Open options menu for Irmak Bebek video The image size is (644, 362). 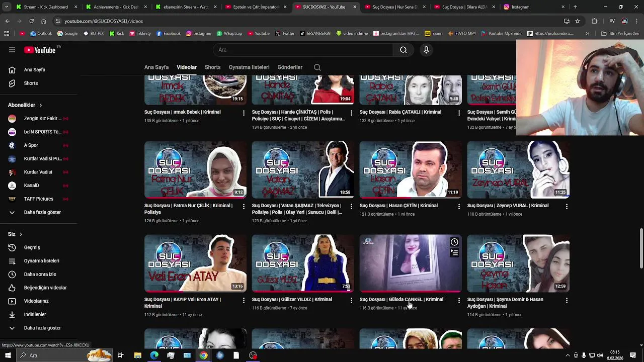click(244, 113)
